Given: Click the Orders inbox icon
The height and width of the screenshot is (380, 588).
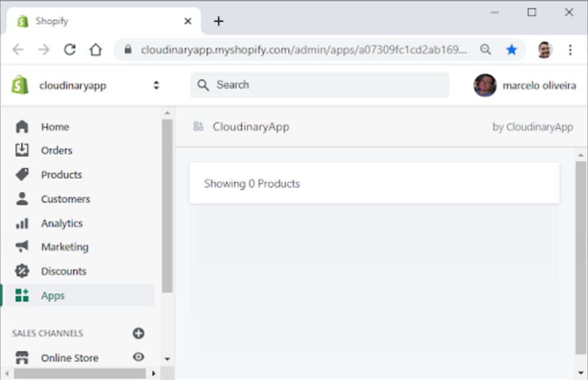Looking at the screenshot, I should point(22,149).
